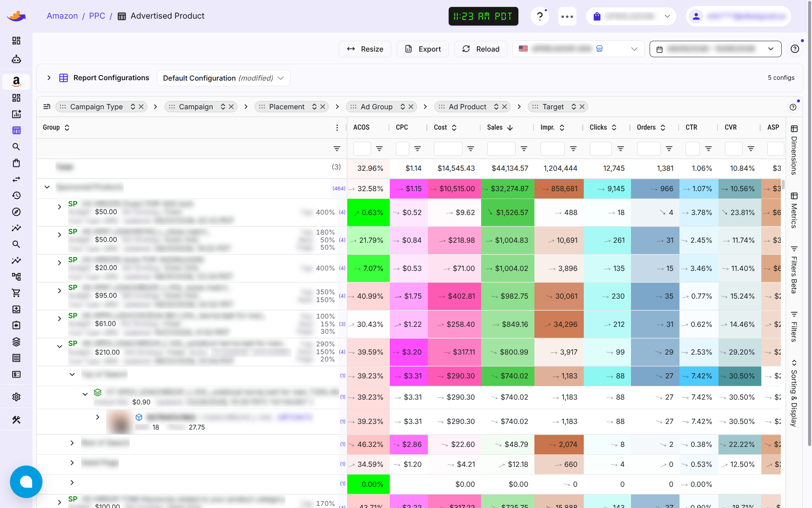The height and width of the screenshot is (508, 812).
Task: Open the three-dots more menu in header
Action: (x=567, y=16)
